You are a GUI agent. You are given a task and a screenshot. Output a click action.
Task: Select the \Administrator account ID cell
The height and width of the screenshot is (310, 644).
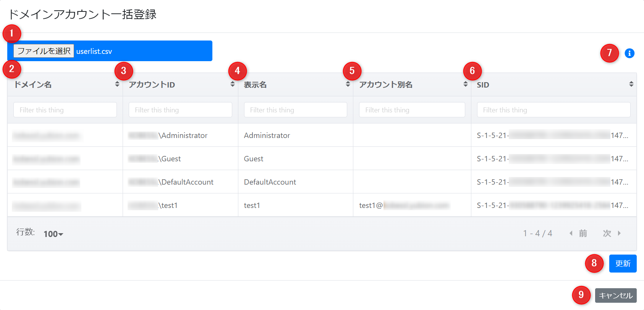click(180, 135)
